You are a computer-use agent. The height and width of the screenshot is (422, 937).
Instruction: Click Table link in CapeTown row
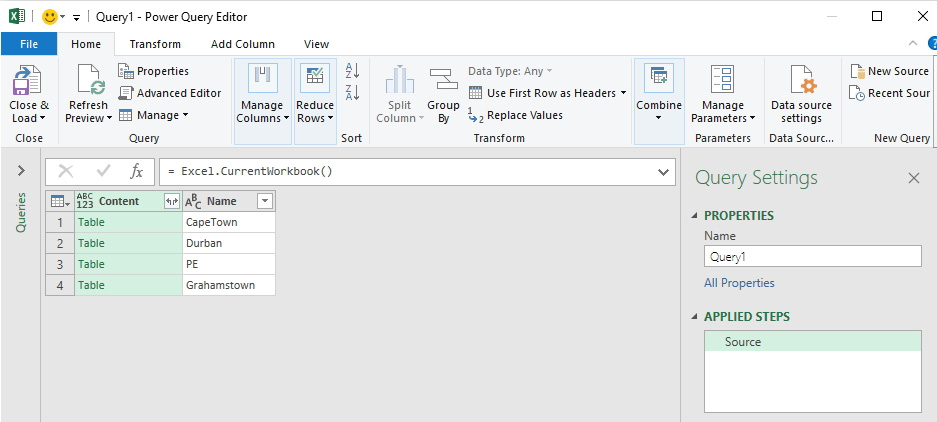point(91,222)
